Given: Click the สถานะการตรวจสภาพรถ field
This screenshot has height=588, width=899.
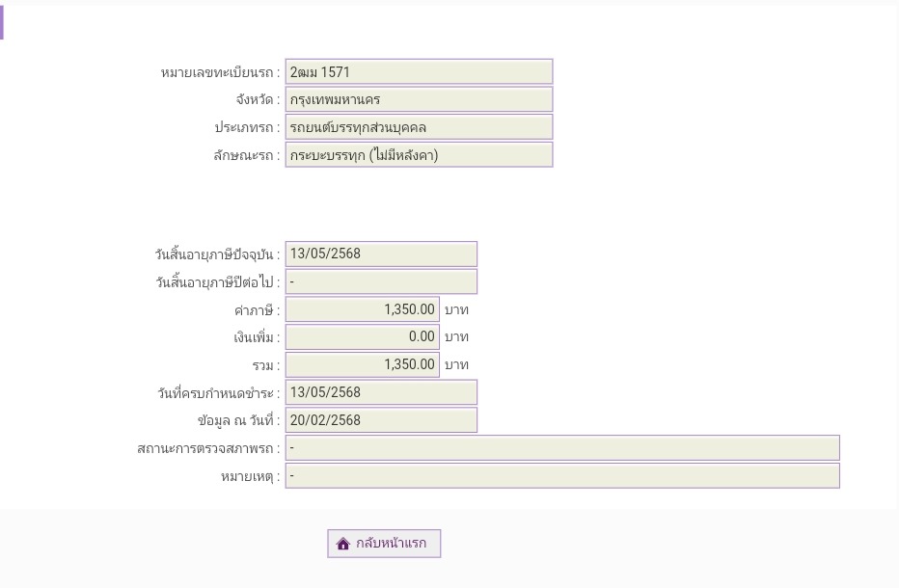Looking at the screenshot, I should [562, 447].
